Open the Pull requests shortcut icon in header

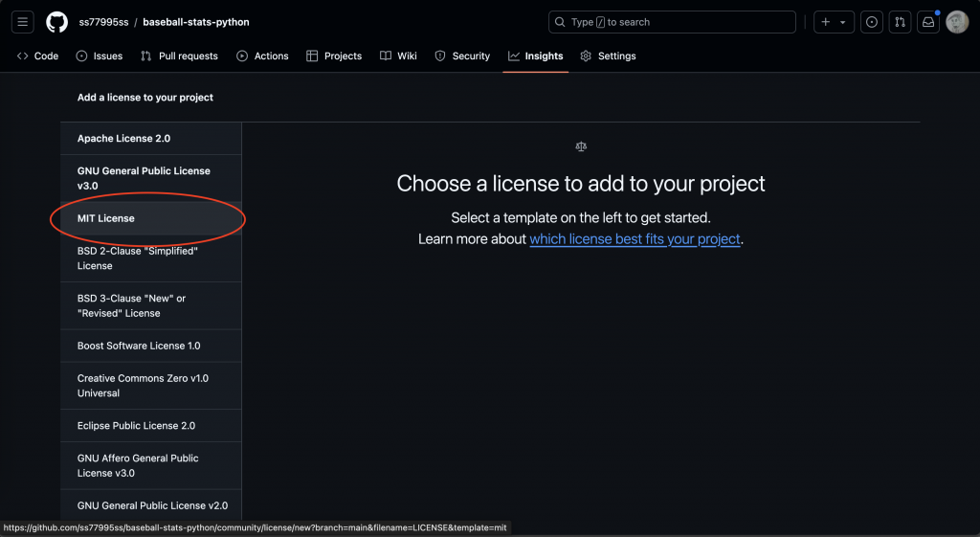(x=900, y=22)
